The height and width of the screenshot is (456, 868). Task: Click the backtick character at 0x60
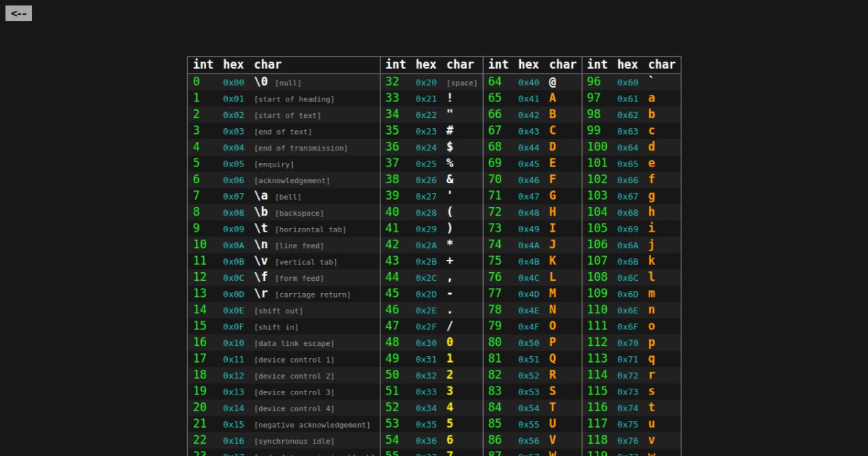[x=650, y=82]
